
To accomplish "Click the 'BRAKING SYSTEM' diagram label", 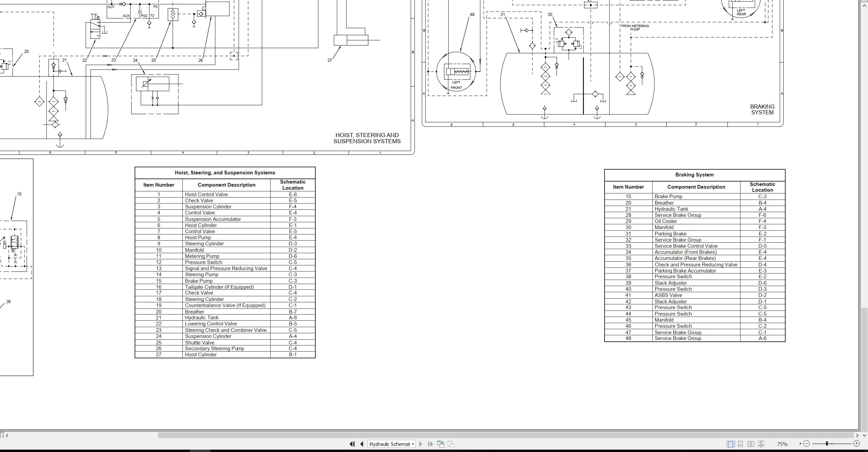I will coord(762,110).
